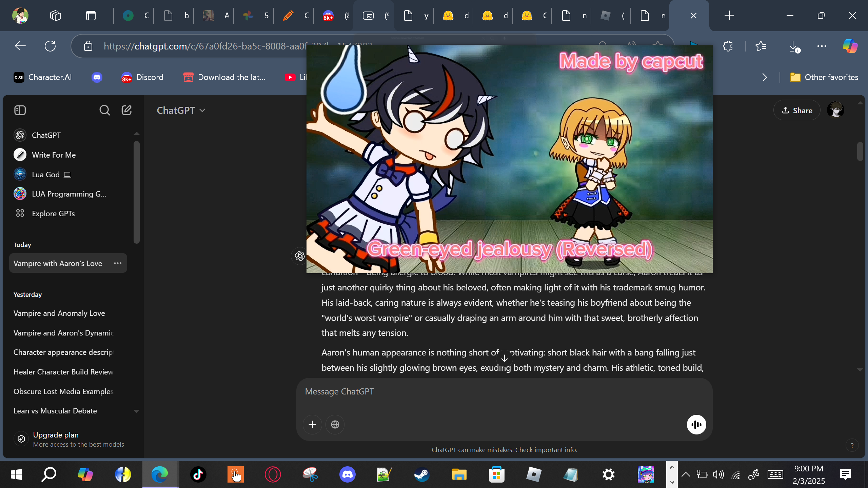Switch to the orange pencil tab
This screenshot has width=868, height=488.
tap(295, 16)
